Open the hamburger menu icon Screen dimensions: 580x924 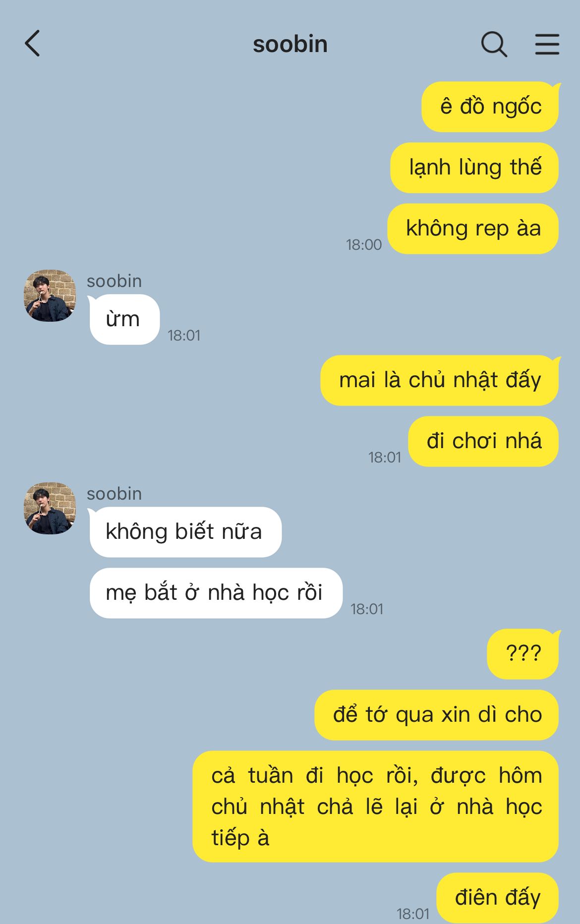point(547,44)
